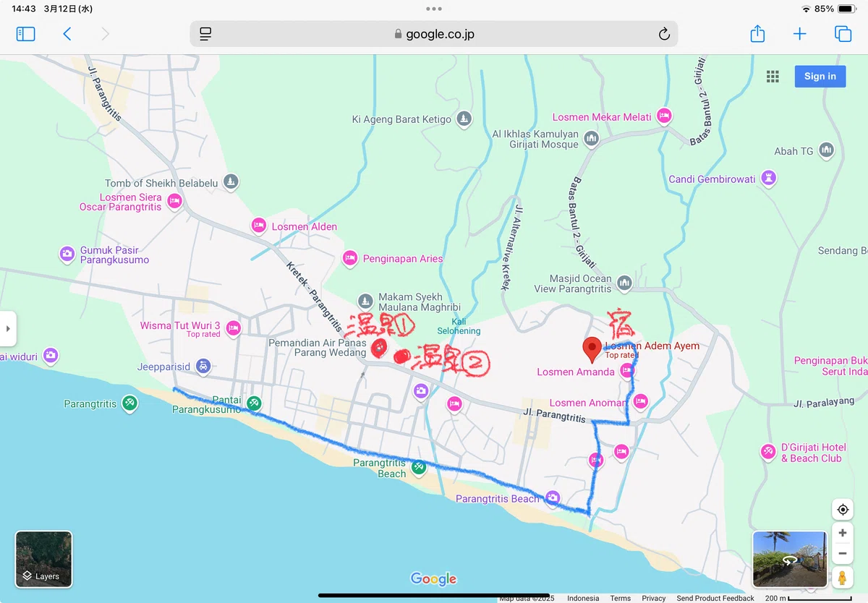868x603 pixels.
Task: Select Parangtritis green beach marker
Action: tap(129, 403)
